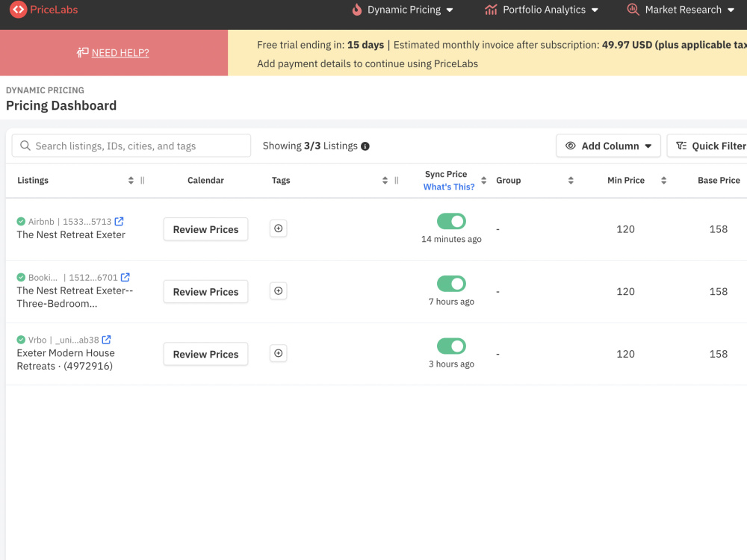Expand the Market Research menu arrow
This screenshot has height=560, width=747.
tap(731, 10)
